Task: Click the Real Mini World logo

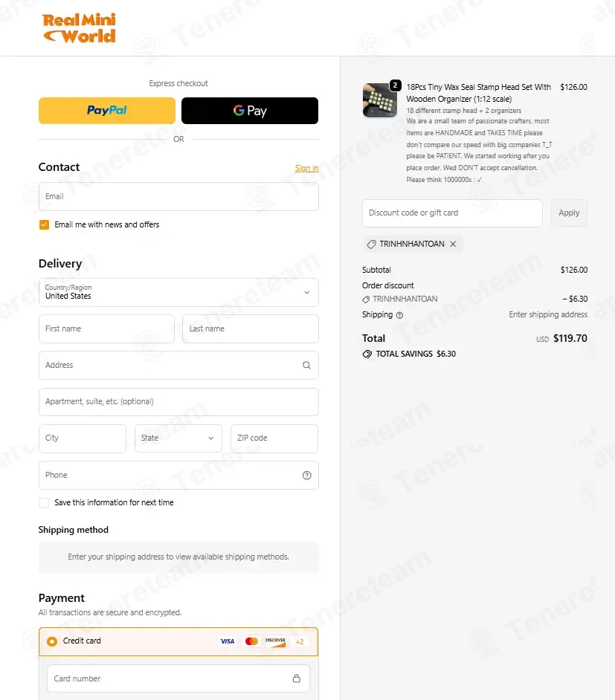Action: [x=80, y=27]
